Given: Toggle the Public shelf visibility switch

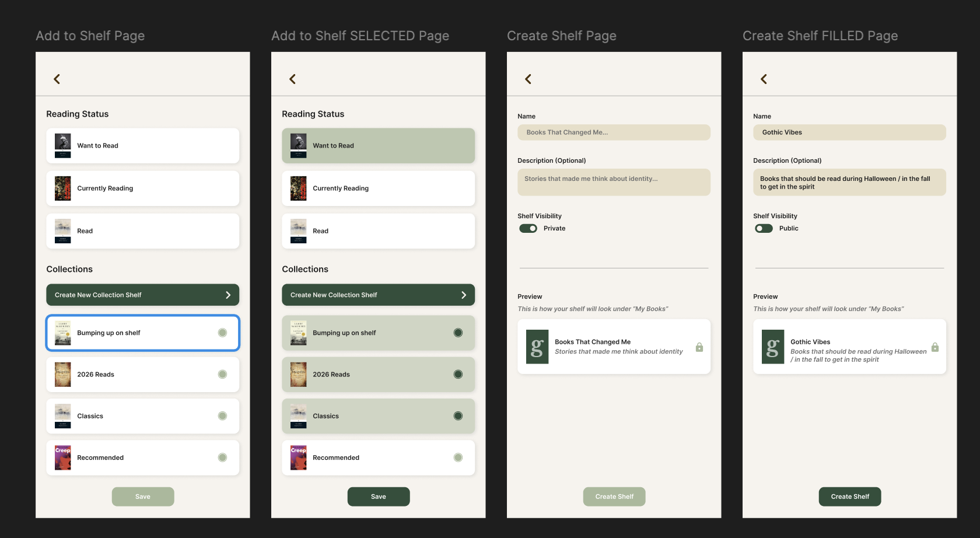Looking at the screenshot, I should (764, 228).
